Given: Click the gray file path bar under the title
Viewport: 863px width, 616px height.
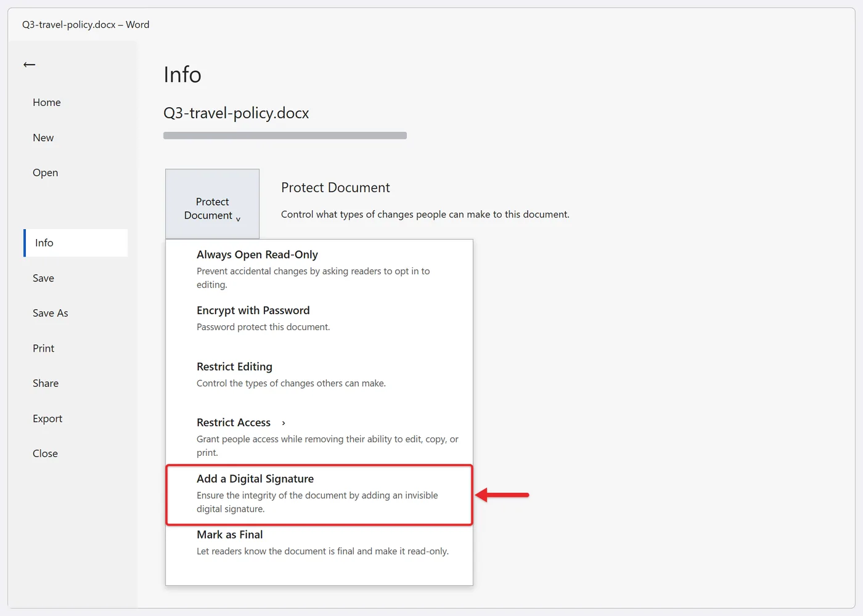Looking at the screenshot, I should (x=285, y=136).
